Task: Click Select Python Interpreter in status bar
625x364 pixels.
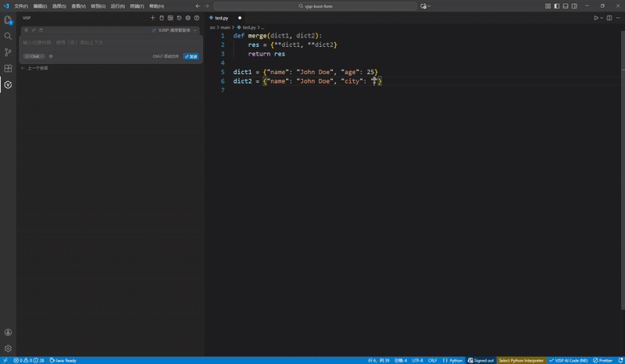Action: pos(521,360)
